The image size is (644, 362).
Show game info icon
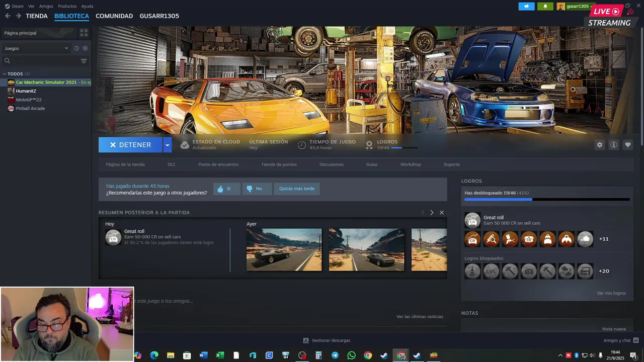pyautogui.click(x=614, y=145)
